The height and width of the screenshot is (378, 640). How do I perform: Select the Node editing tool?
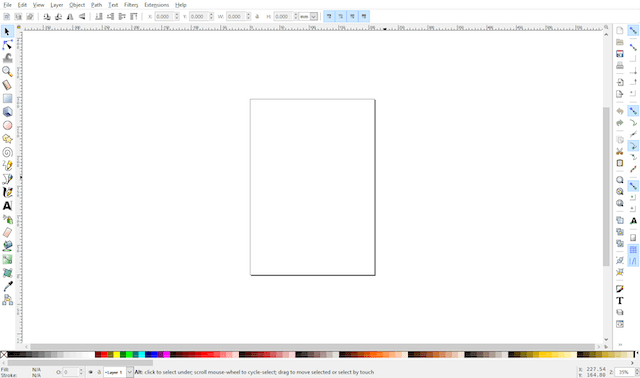pyautogui.click(x=7, y=45)
